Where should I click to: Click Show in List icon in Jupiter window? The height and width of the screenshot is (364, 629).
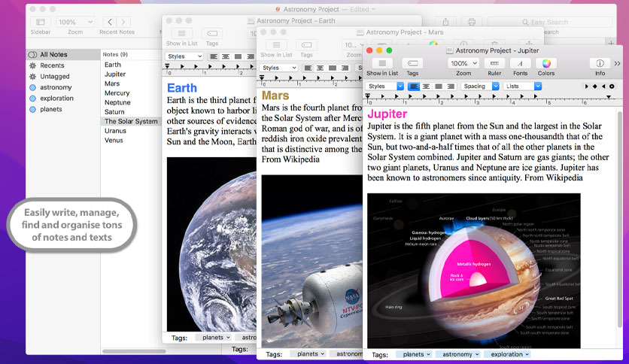[382, 63]
